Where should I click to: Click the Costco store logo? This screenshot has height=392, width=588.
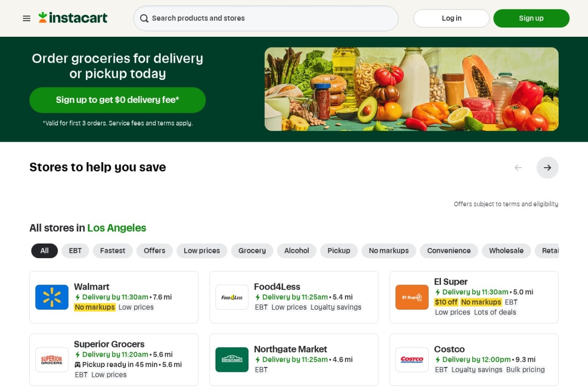412,360
